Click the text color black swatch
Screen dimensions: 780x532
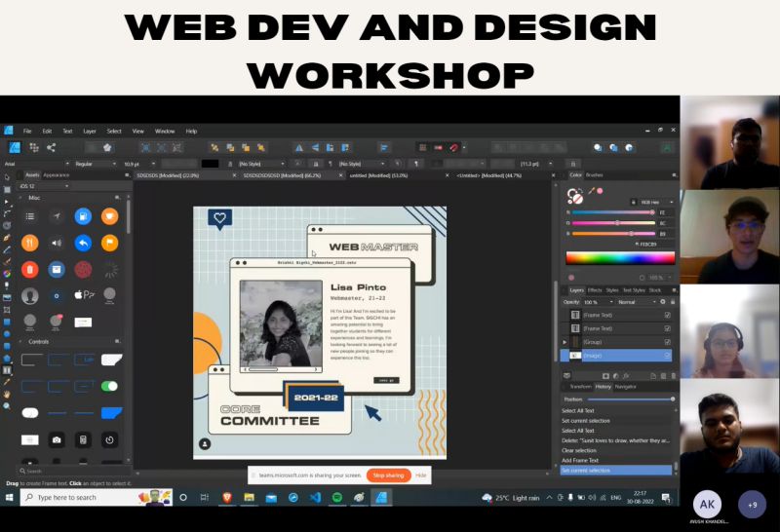210,164
